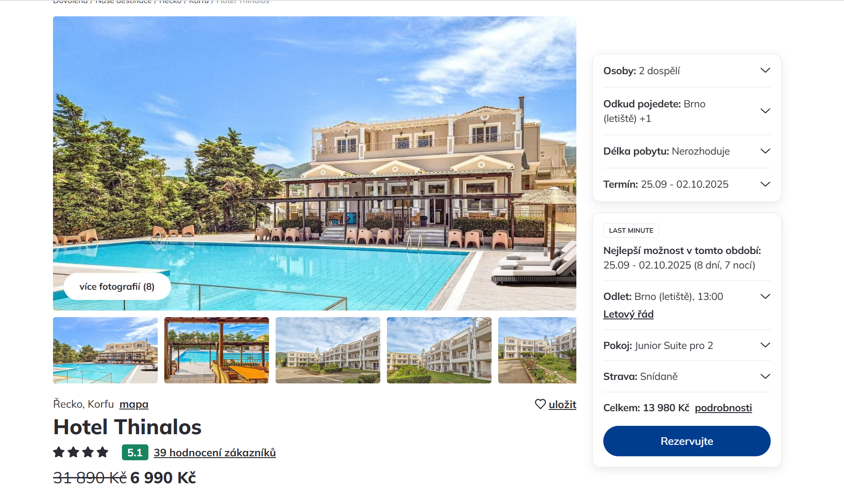This screenshot has height=504, width=844.
Task: Click the 5.1 rating badge
Action: [x=135, y=452]
